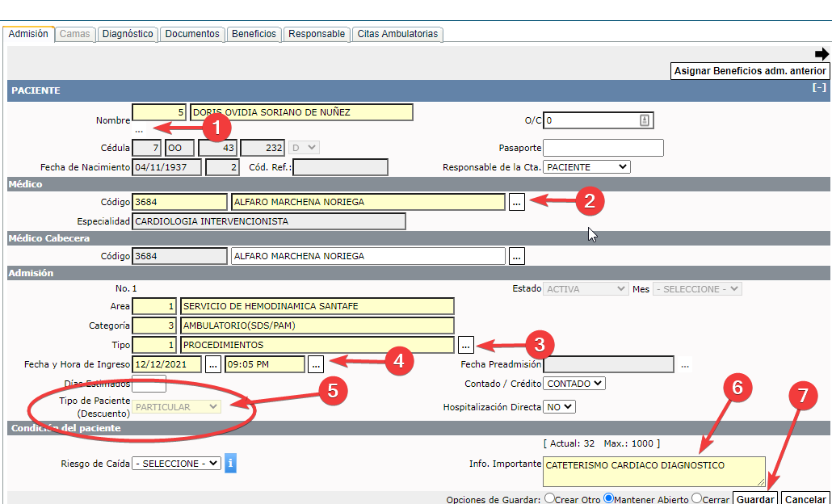This screenshot has width=832, height=504.
Task: Click the patient name field DORIS OVIDIA SORIANO
Action: coord(301,112)
